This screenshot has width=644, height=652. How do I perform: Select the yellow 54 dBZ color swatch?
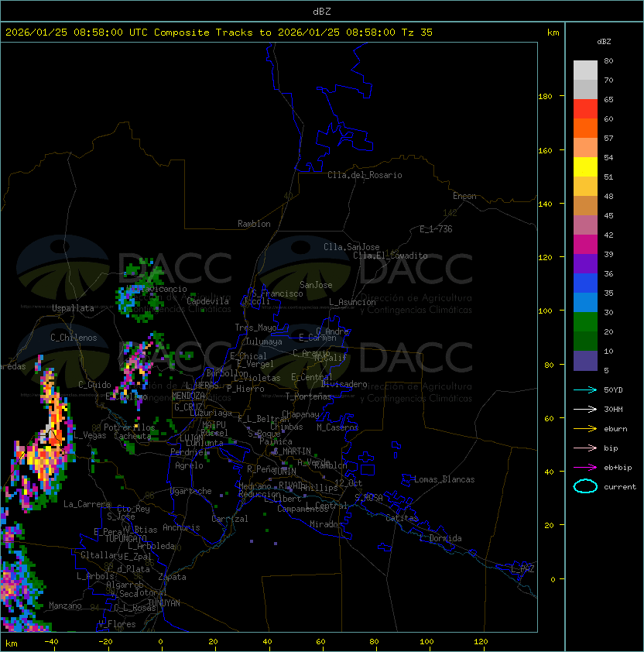[x=585, y=167]
